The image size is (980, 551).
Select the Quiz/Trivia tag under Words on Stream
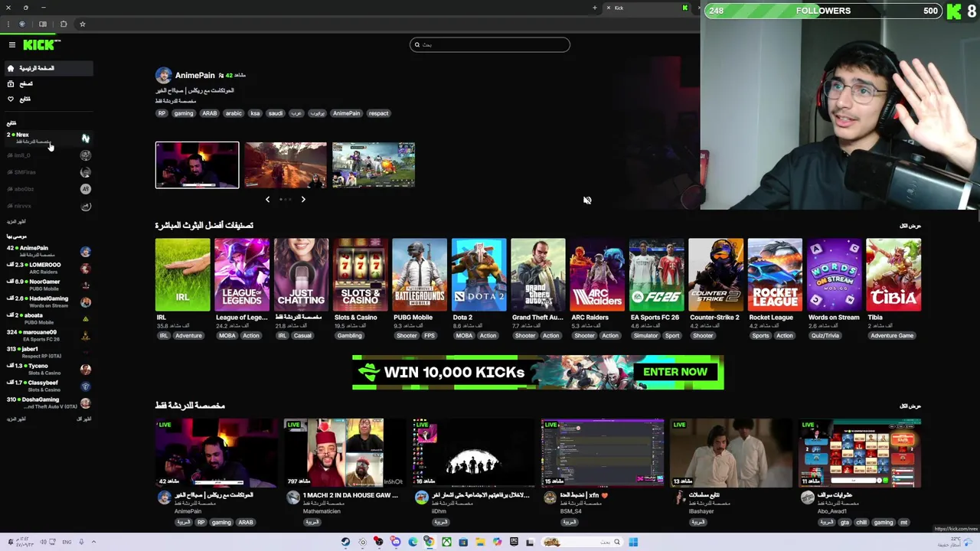pyautogui.click(x=826, y=335)
